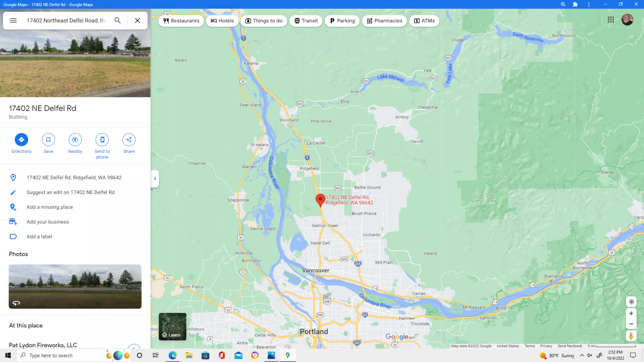Open Task View on taskbar
The width and height of the screenshot is (644, 362).
point(155,355)
